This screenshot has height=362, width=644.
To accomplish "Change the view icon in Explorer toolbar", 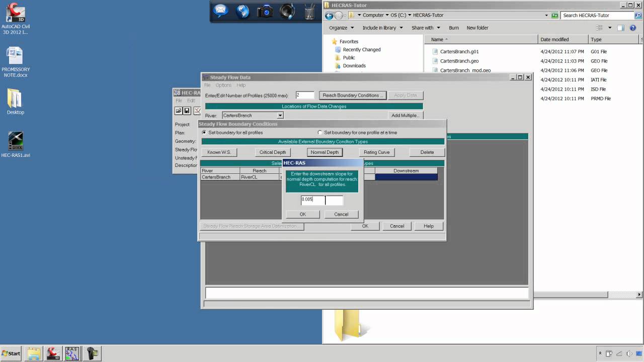I will (599, 28).
